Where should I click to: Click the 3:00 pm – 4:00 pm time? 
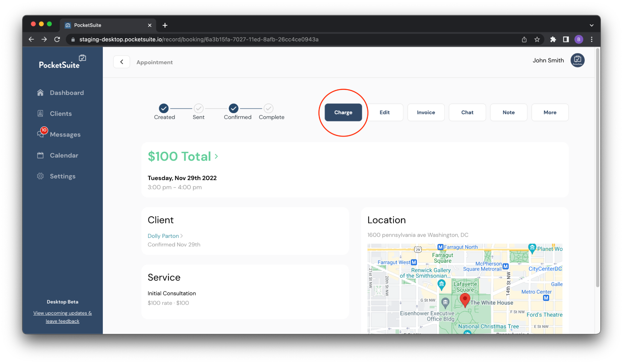click(x=175, y=187)
